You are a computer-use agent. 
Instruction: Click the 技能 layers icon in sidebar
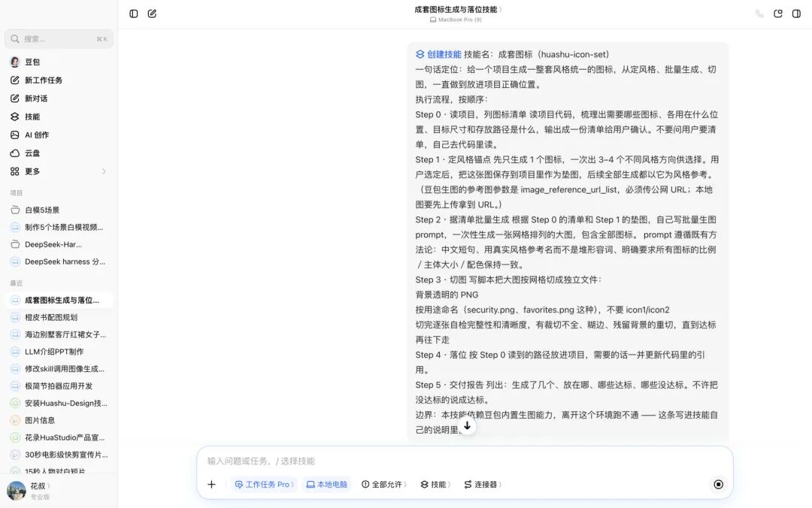tap(15, 116)
